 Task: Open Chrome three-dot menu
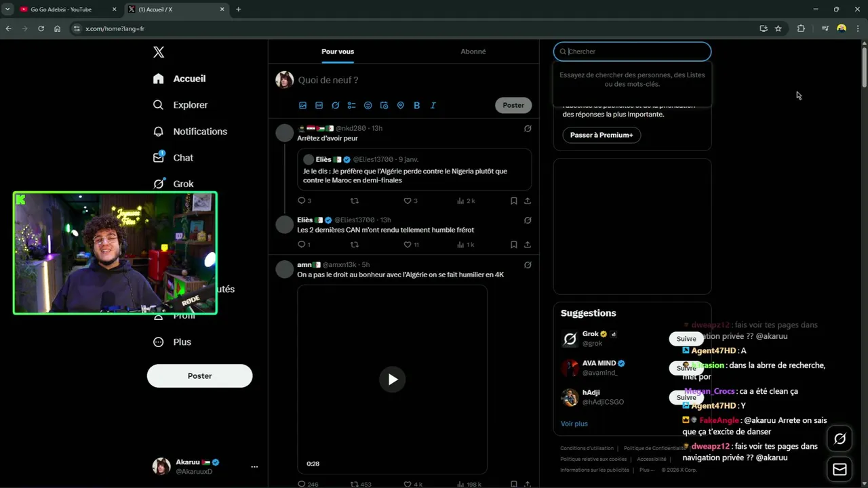coord(859,28)
